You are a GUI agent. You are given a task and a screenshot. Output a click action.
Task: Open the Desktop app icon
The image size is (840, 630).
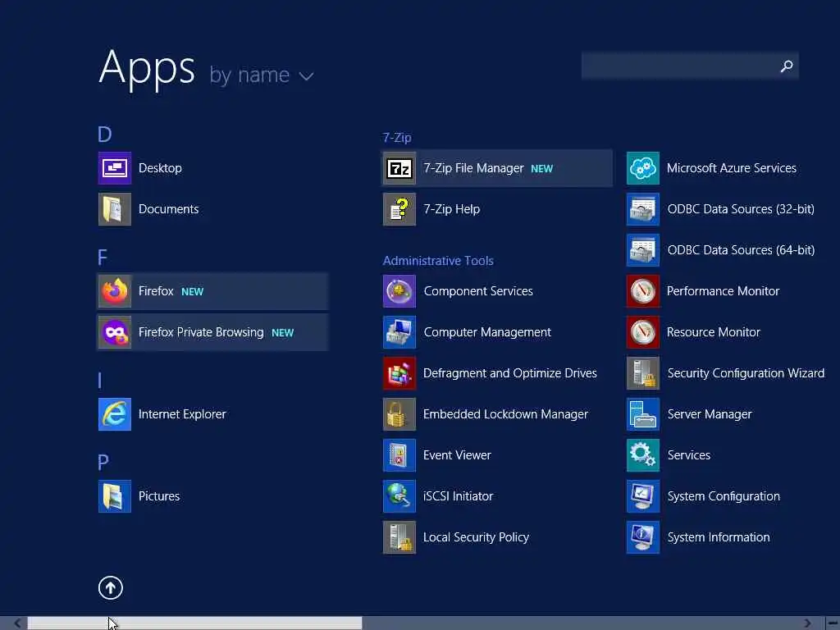[115, 168]
